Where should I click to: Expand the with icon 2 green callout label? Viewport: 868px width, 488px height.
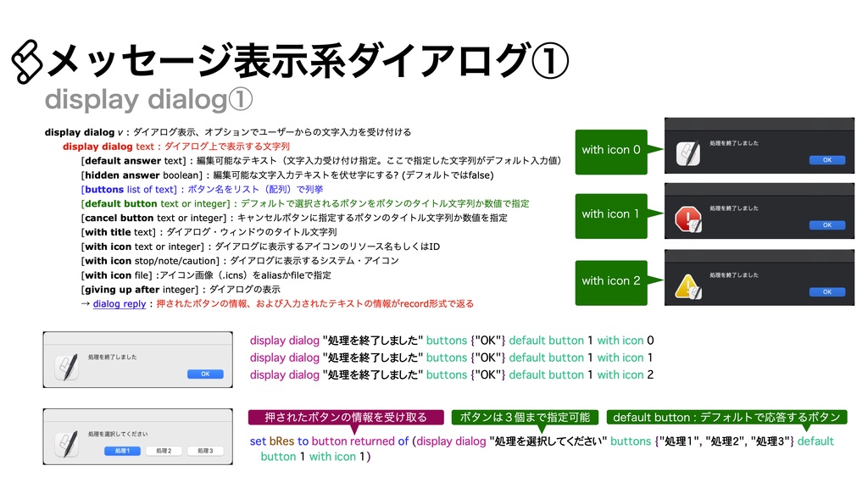611,280
